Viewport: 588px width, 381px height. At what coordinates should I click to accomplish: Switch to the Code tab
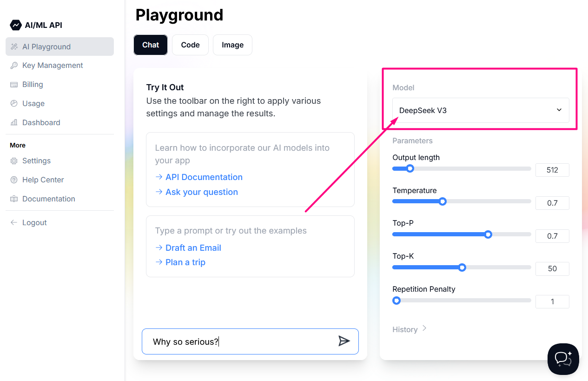[190, 45]
